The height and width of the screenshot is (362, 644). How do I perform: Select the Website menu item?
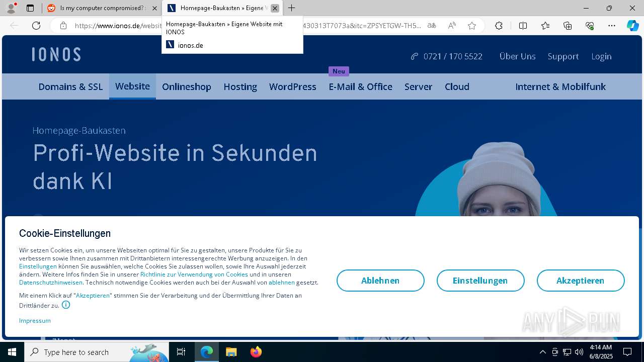132,86
